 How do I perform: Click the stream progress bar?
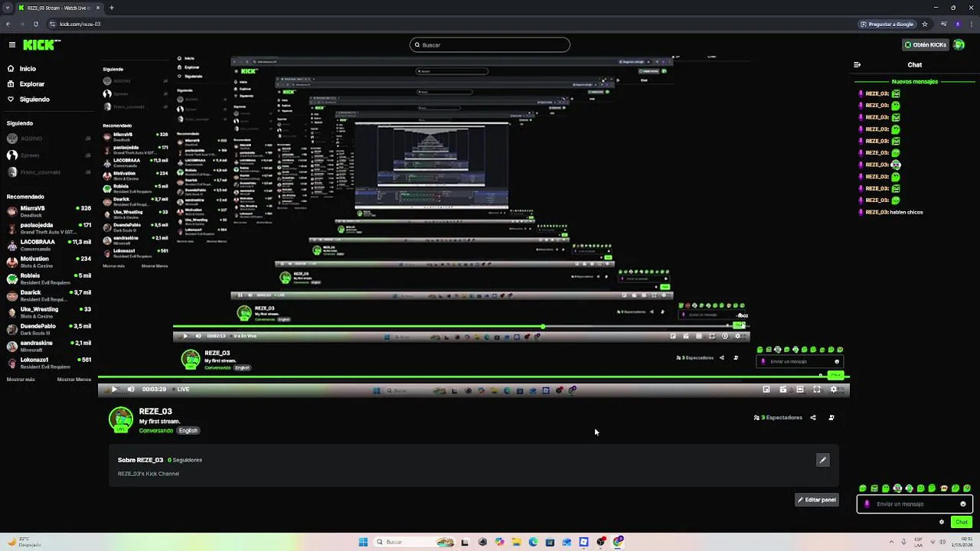474,378
